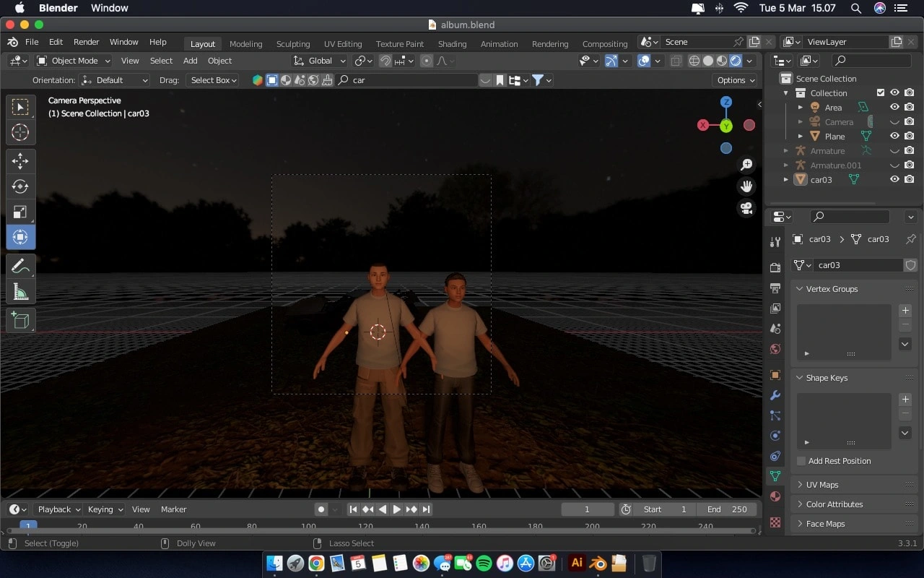
Task: Select the Transform tool
Action: tap(20, 237)
